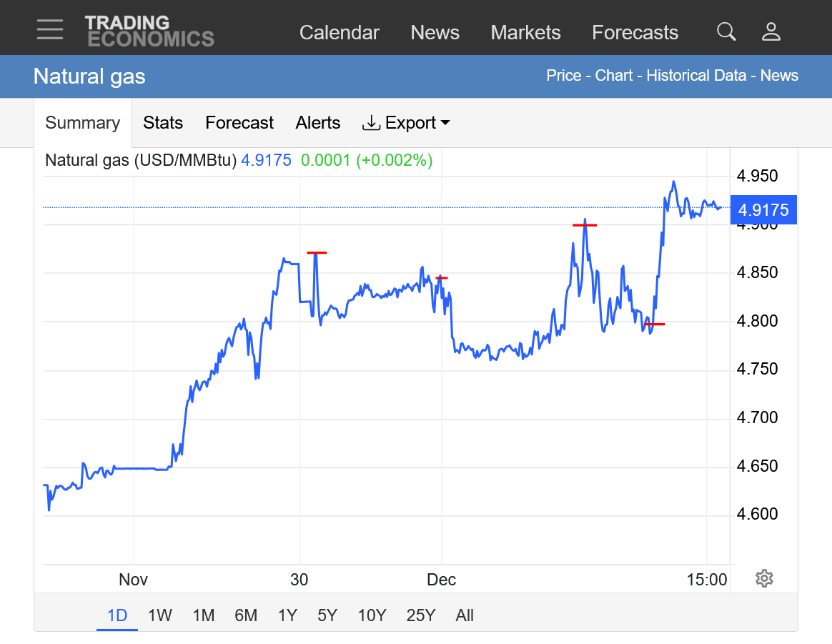
Task: Open Forecasts in the top navigation
Action: tap(635, 32)
